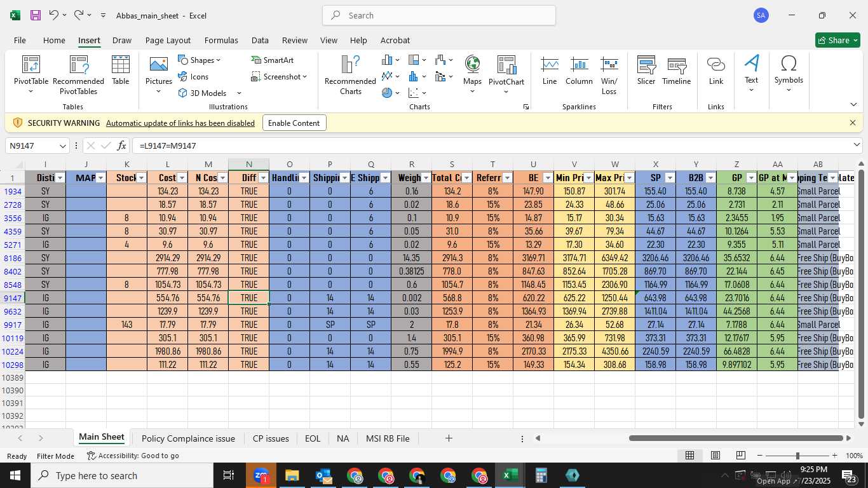Open the Cost column filter dropdown
Viewport: 868px width, 488px height.
182,178
